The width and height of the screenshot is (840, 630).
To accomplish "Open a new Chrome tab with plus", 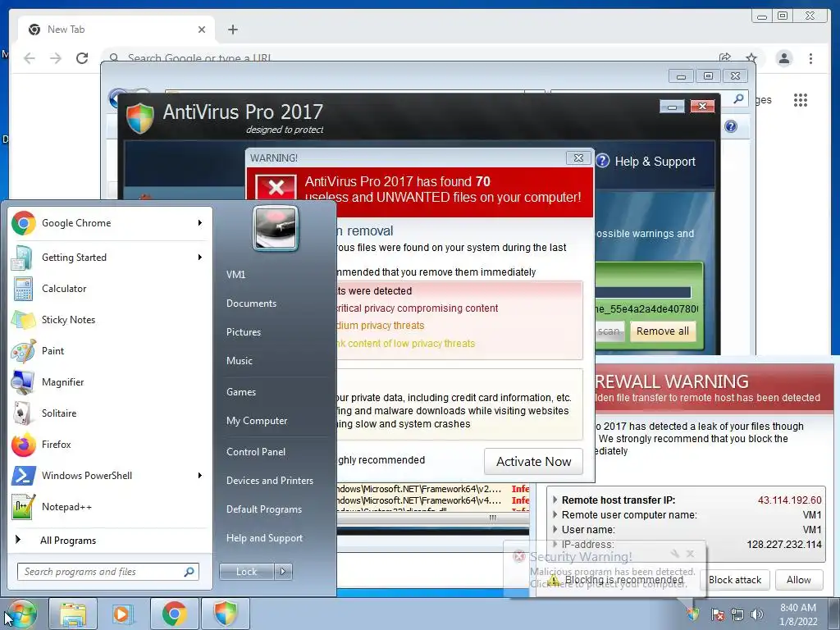I will (x=232, y=30).
